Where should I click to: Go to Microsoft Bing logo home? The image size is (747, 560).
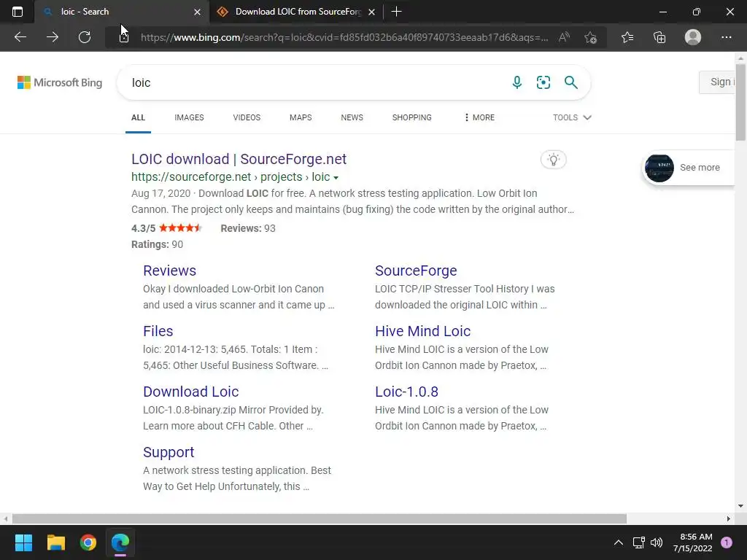60,82
